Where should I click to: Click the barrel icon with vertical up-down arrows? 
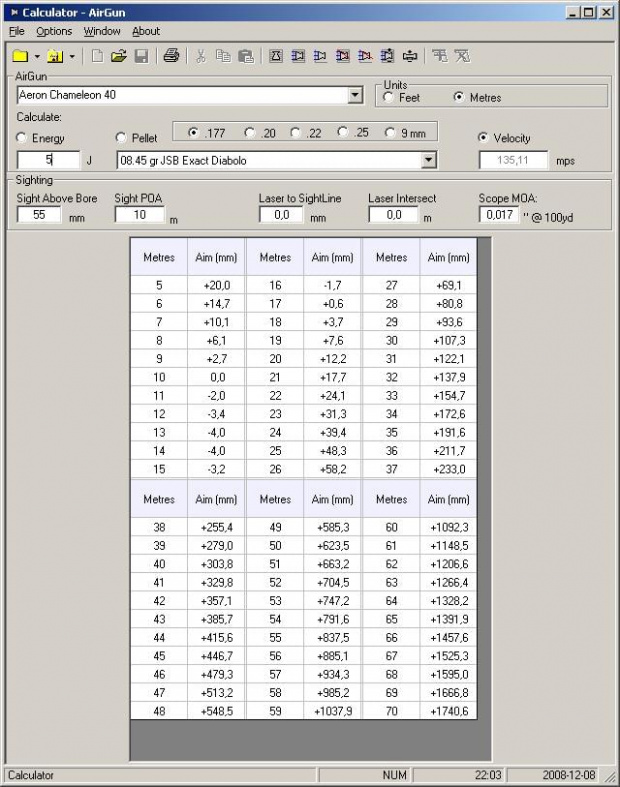(387, 56)
